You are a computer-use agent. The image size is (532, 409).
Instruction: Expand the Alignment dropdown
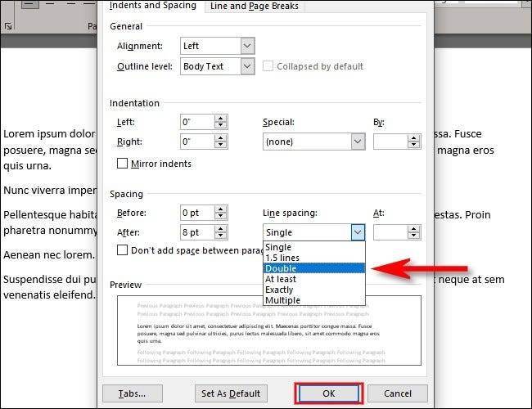coord(246,47)
